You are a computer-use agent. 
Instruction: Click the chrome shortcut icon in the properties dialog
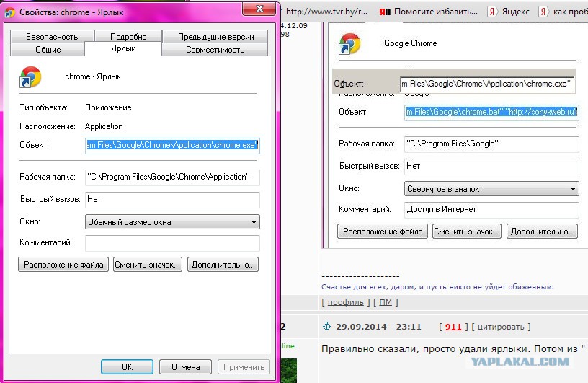[30, 77]
